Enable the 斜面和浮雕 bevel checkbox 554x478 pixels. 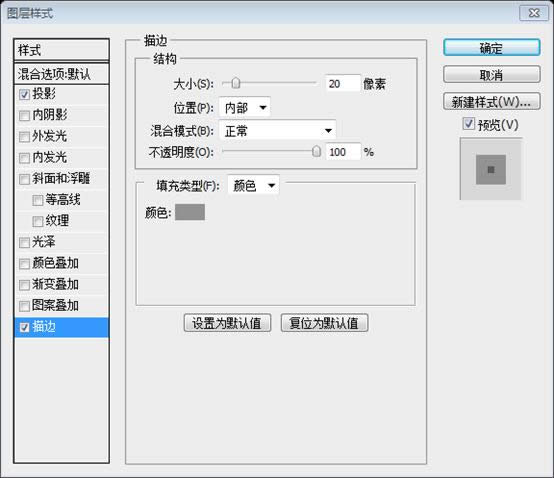click(x=24, y=179)
